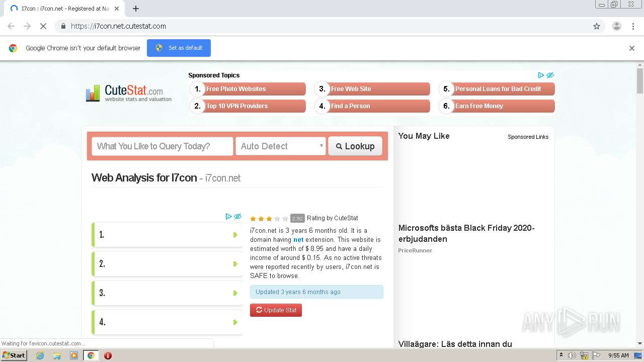Click ad list item number 4
The width and height of the screenshot is (644, 362).
[167, 322]
